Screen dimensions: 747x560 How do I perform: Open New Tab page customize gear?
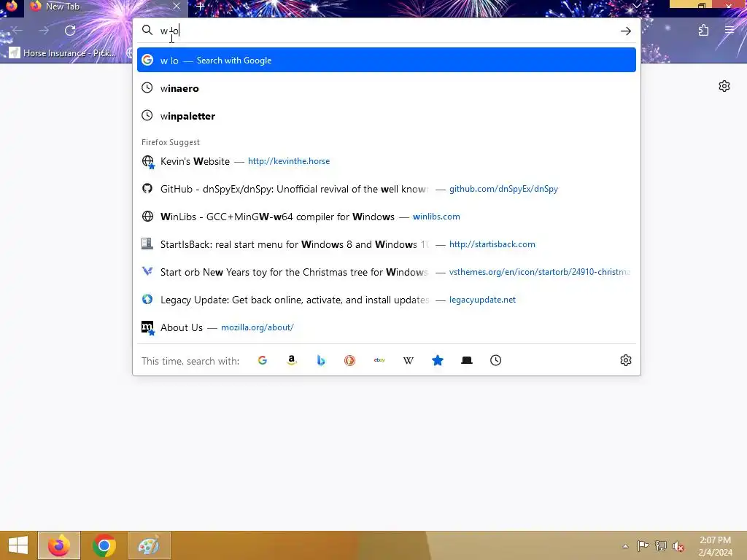coord(724,86)
